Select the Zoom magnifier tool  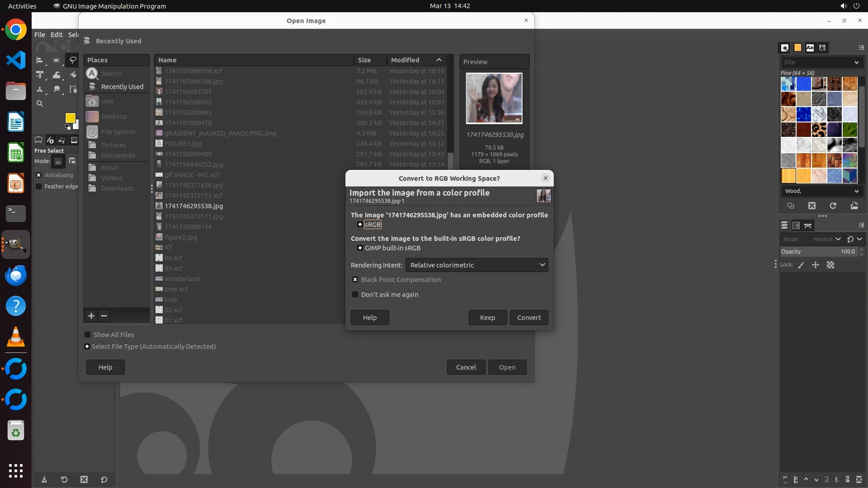click(40, 103)
